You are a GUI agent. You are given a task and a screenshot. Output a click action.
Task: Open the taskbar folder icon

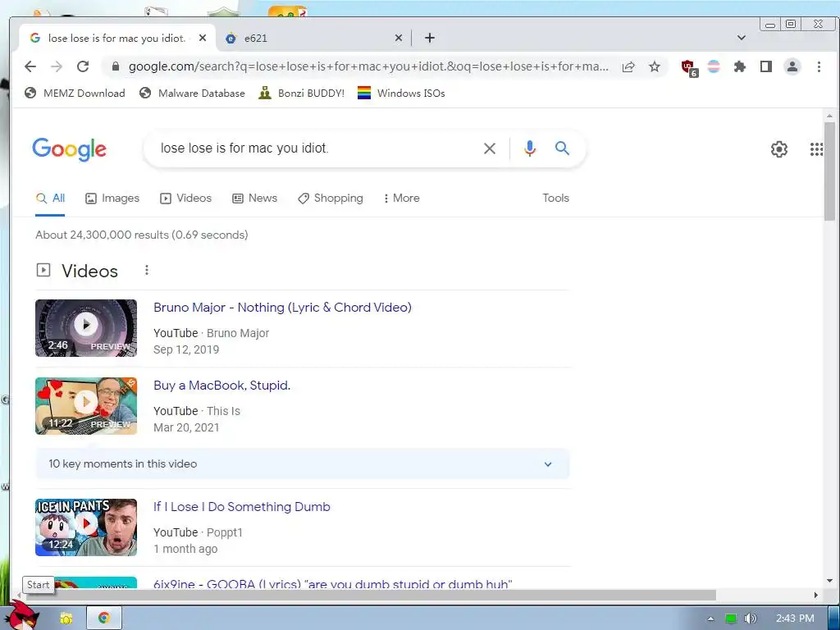click(x=66, y=619)
